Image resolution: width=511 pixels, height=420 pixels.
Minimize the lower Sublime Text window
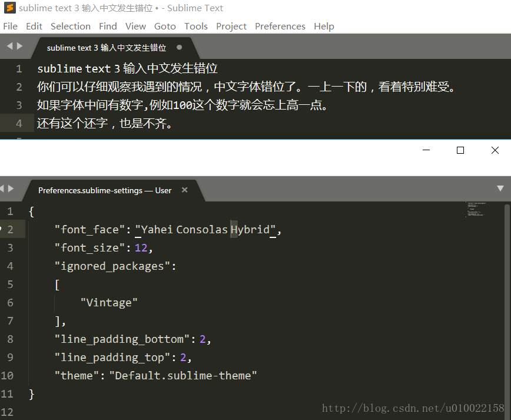(x=426, y=150)
